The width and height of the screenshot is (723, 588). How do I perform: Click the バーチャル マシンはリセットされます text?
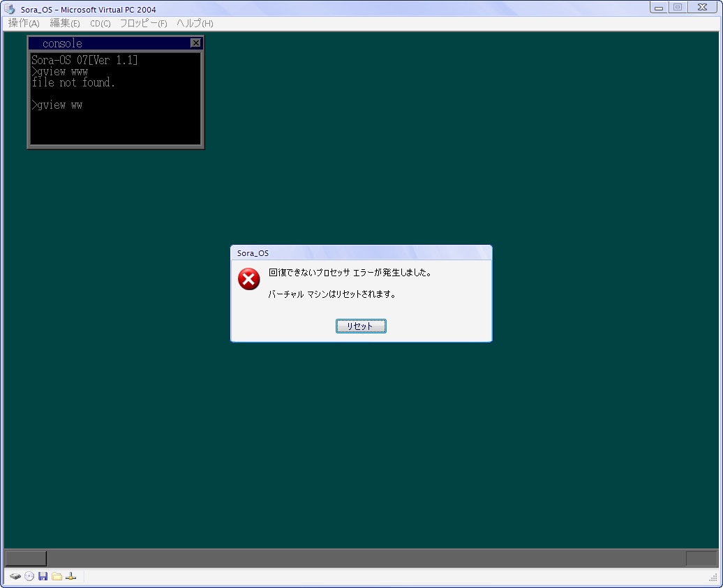pyautogui.click(x=332, y=294)
